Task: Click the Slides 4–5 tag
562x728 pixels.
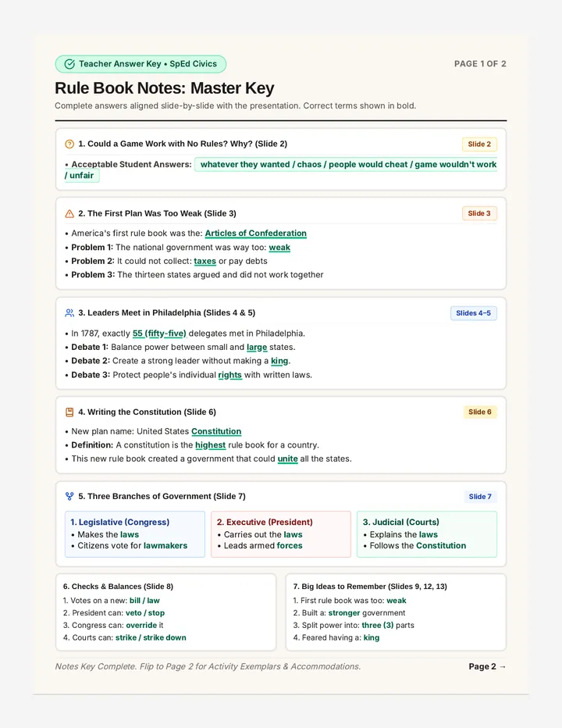Action: click(473, 313)
